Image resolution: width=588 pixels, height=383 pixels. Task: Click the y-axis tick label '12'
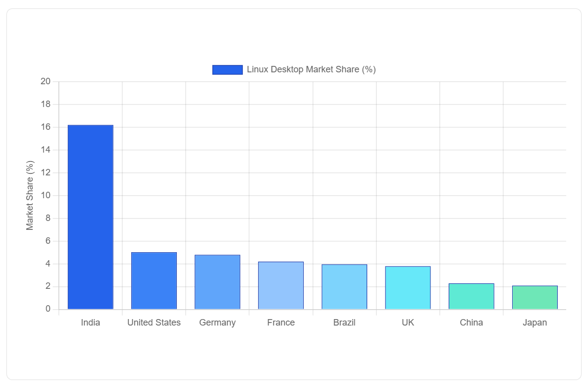[46, 173]
